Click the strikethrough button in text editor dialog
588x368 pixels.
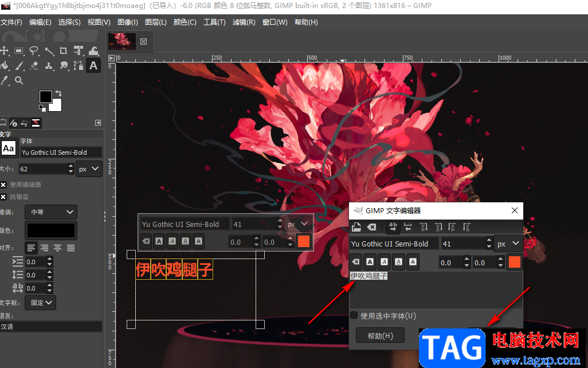pos(413,262)
